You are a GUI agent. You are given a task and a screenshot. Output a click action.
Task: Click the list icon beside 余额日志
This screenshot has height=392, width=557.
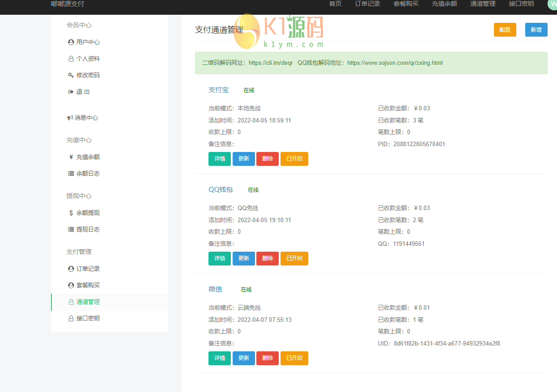(71, 173)
